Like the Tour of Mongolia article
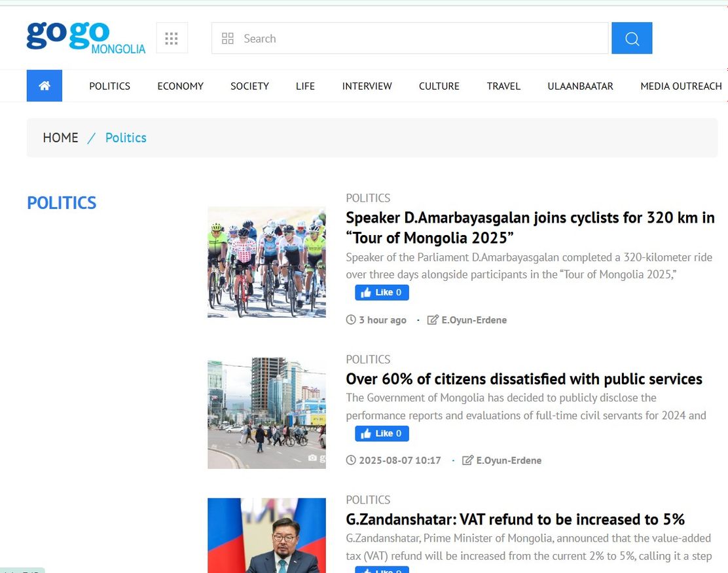Screen dimensions: 728x573 (x=382, y=292)
